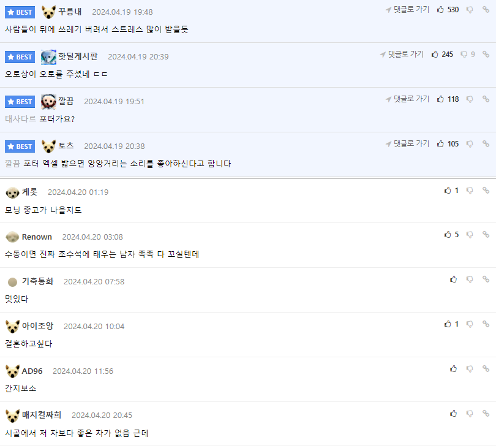Follow 댓글로 가기 on 토츠's best comment

point(407,144)
